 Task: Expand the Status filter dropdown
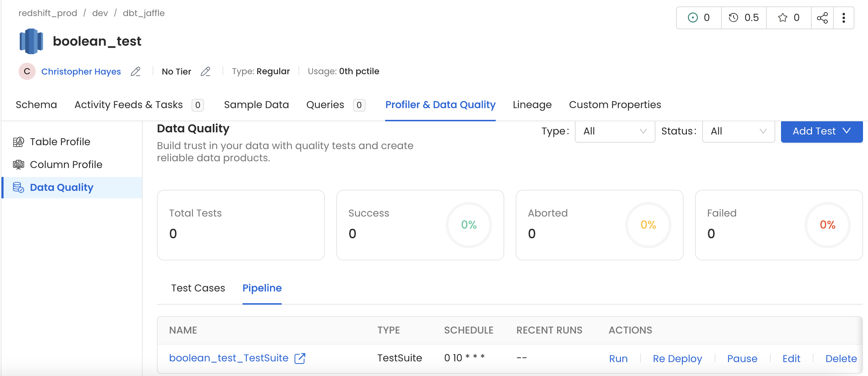point(738,131)
